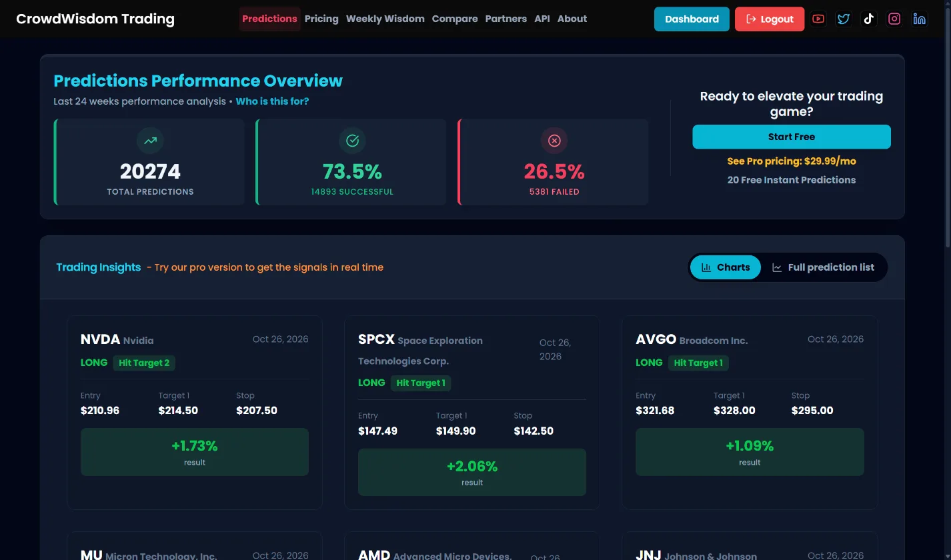Click the 'Hit Target 2' badge on NVDA
Image resolution: width=951 pixels, height=560 pixels.
click(144, 363)
